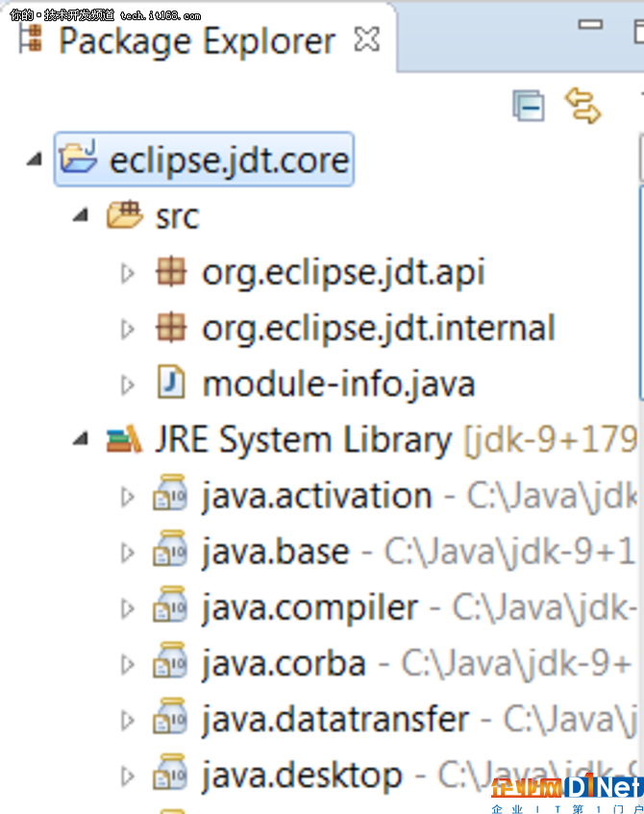Click the java.activation jar icon
The height and width of the screenshot is (814, 644).
click(x=170, y=493)
